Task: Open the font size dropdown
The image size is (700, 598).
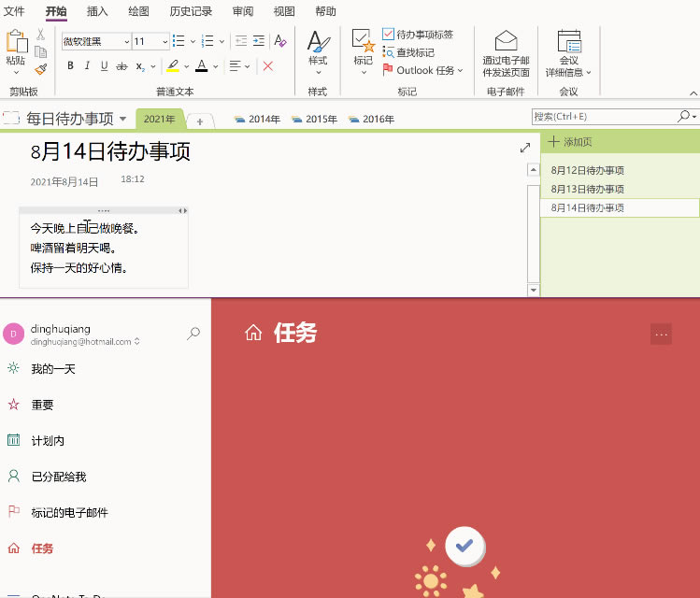Action: [x=164, y=41]
